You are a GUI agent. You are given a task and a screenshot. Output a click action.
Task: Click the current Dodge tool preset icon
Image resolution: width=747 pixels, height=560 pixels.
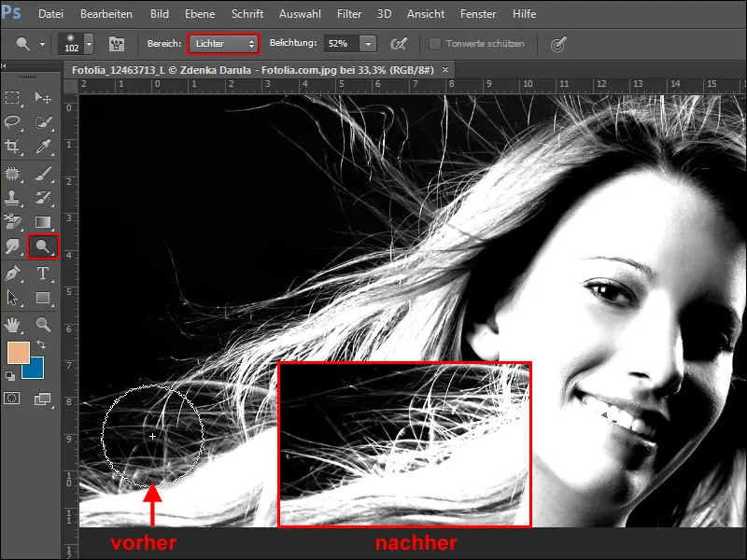click(22, 44)
